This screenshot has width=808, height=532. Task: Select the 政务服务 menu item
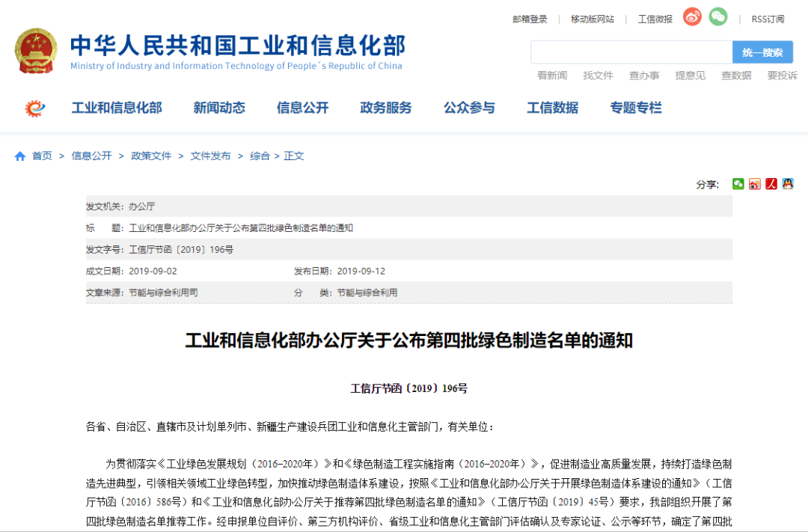tap(386, 108)
